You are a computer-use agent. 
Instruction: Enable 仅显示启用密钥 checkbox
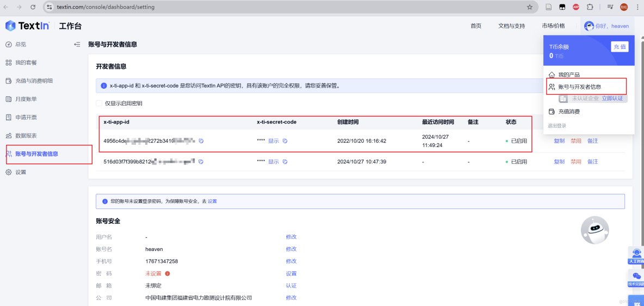pyautogui.click(x=99, y=103)
